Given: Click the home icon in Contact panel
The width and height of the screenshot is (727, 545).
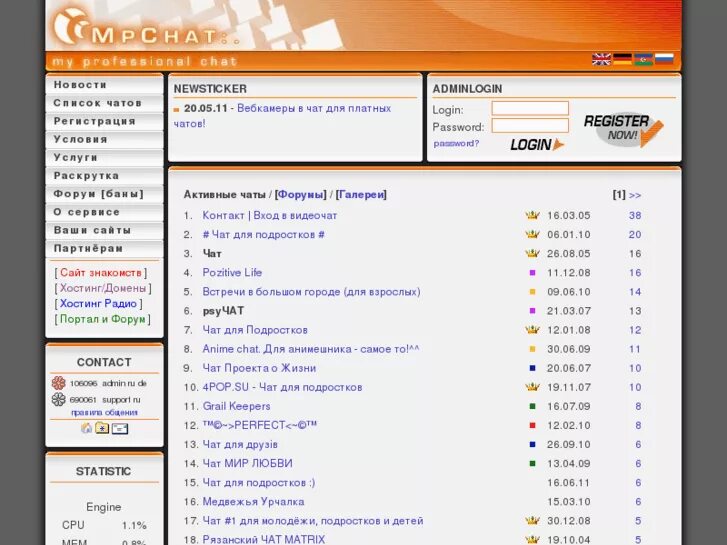Looking at the screenshot, I should (x=87, y=428).
